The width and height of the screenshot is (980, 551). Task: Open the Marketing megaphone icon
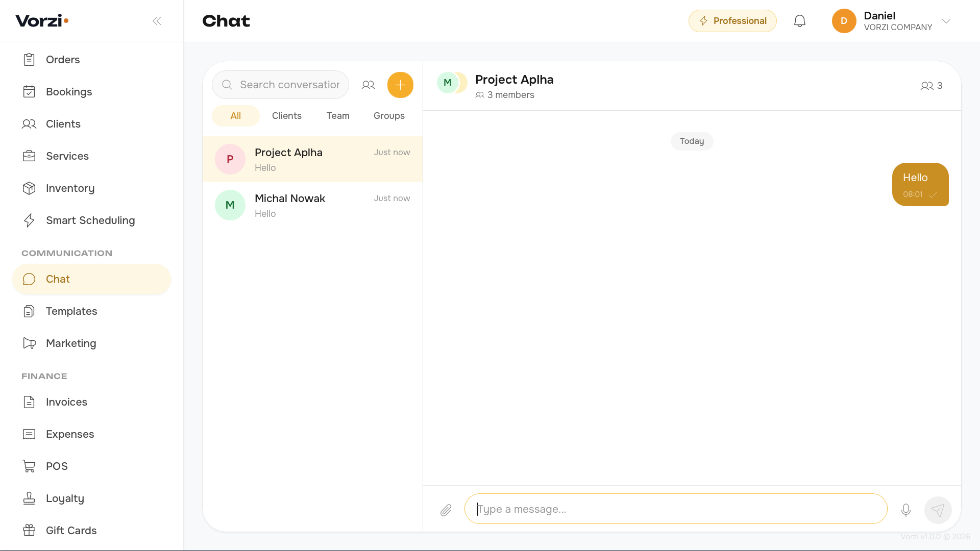click(x=29, y=343)
